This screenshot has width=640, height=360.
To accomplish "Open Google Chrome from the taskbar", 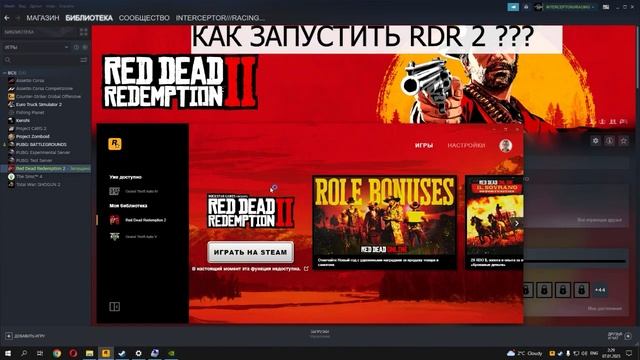I will (x=57, y=353).
